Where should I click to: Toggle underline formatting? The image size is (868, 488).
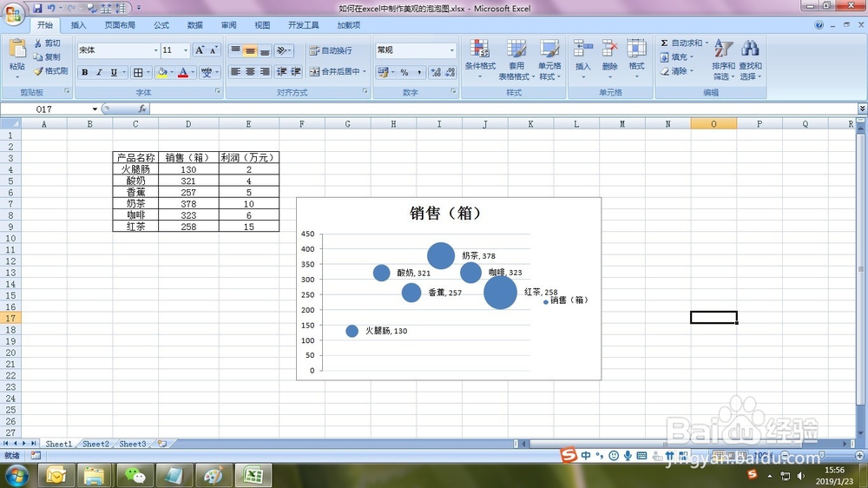tap(114, 72)
